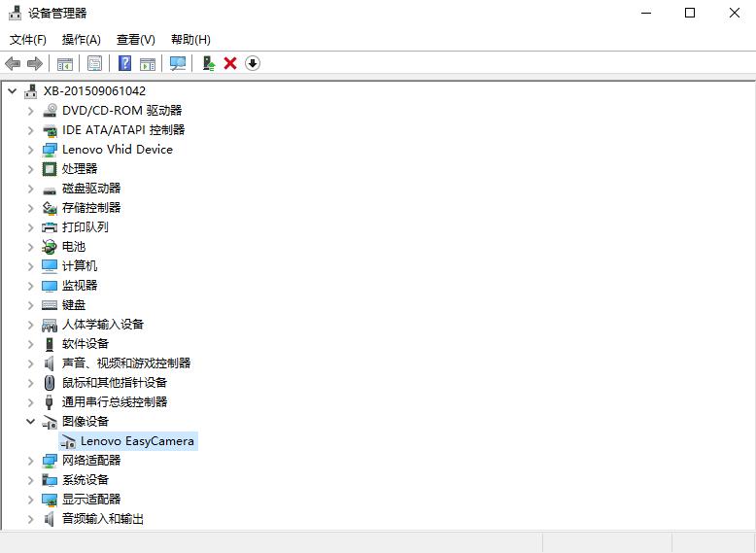Open the Help question-mark toolbar icon
Screen dimensions: 756x553
tap(124, 63)
